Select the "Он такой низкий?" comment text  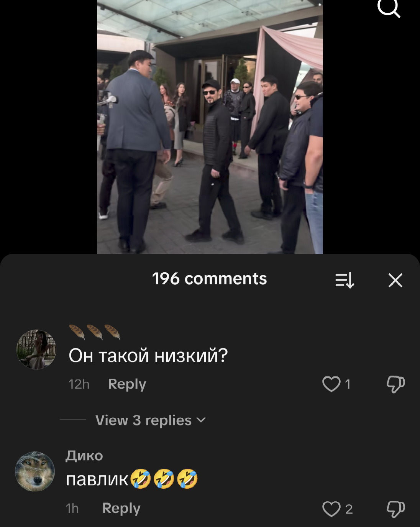(x=148, y=356)
